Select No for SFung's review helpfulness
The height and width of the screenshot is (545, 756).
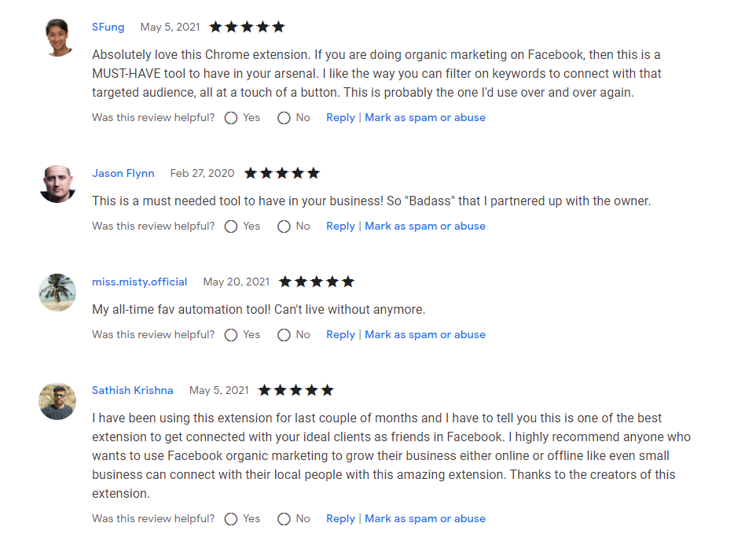[284, 118]
